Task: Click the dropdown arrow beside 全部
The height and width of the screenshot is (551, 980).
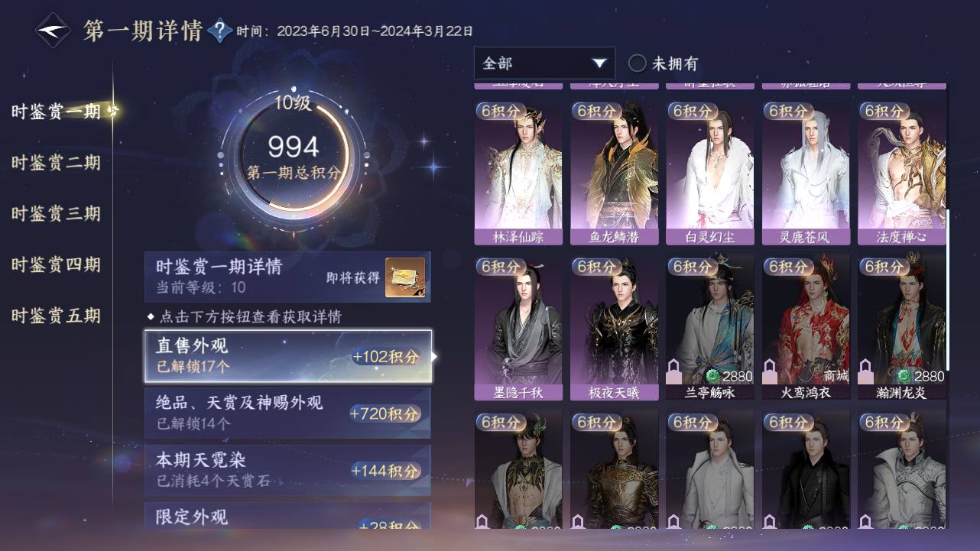Action: pyautogui.click(x=599, y=63)
